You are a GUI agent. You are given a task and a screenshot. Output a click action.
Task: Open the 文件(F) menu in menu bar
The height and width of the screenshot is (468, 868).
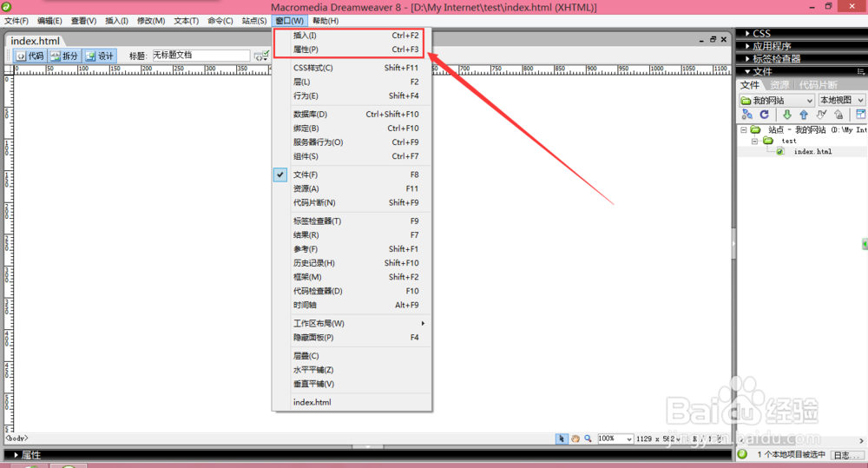[x=16, y=21]
